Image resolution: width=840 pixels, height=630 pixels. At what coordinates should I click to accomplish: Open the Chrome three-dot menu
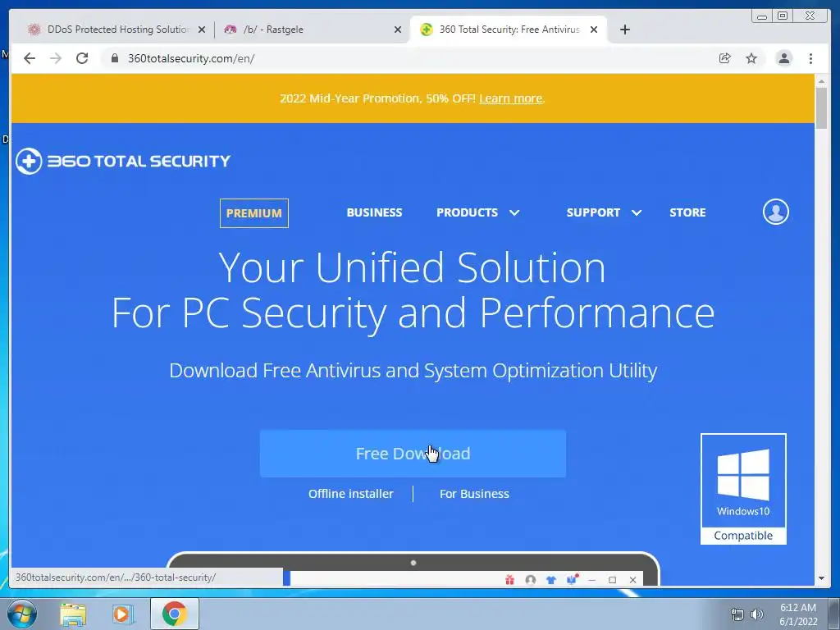coord(810,58)
